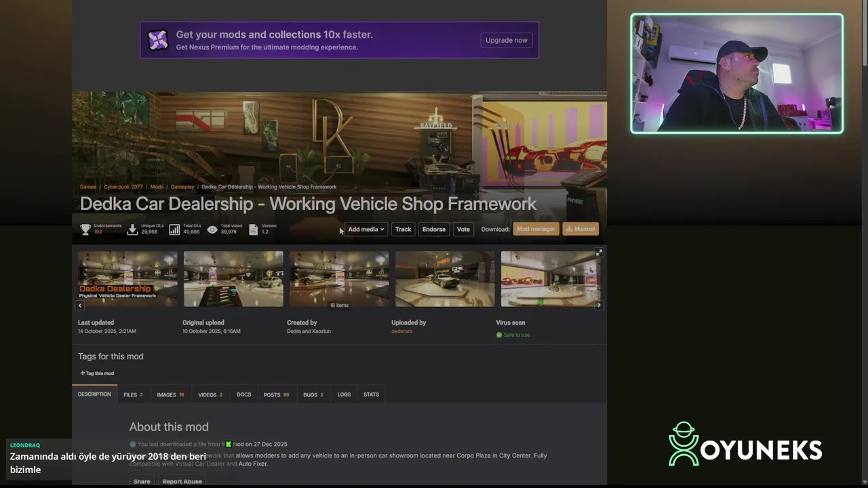Click Tag this mod link
The image size is (868, 488).
tap(97, 373)
